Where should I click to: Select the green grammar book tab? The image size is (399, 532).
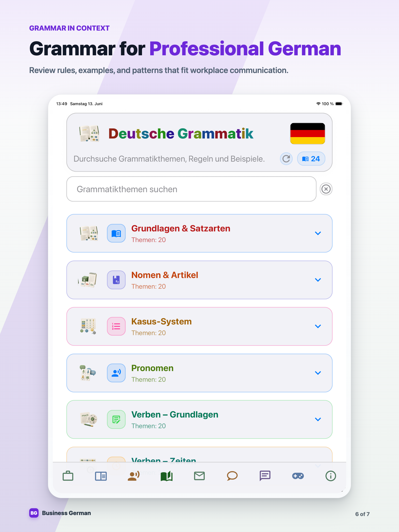pos(167,476)
